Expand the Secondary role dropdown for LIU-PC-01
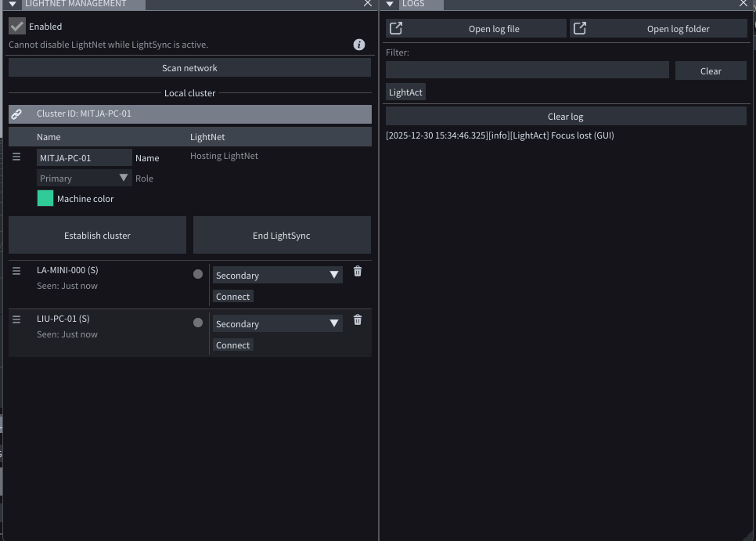 coord(277,324)
